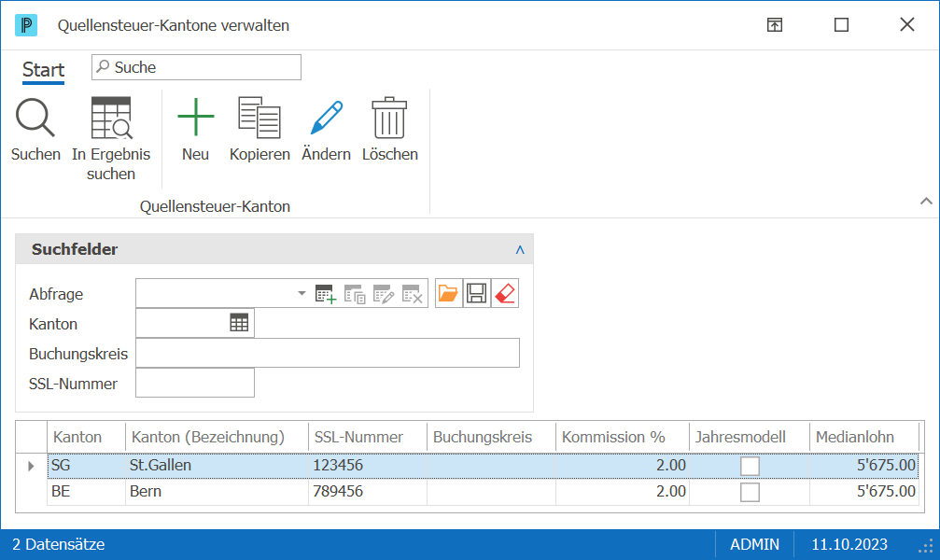Open saved query with folder icon

point(448,293)
